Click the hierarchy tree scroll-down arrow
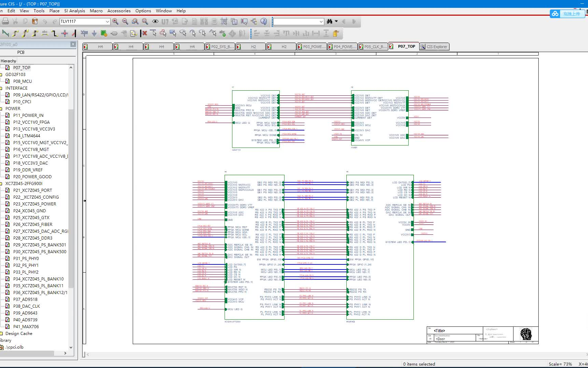This screenshot has height=368, width=588. (71, 348)
